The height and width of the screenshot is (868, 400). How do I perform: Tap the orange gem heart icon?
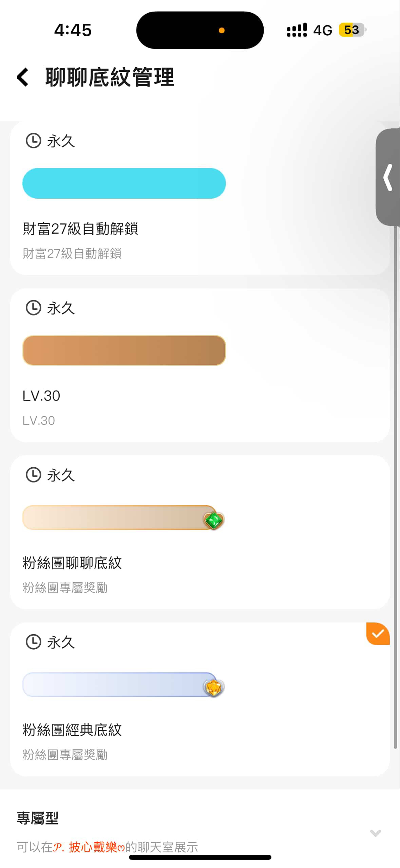[x=214, y=687]
